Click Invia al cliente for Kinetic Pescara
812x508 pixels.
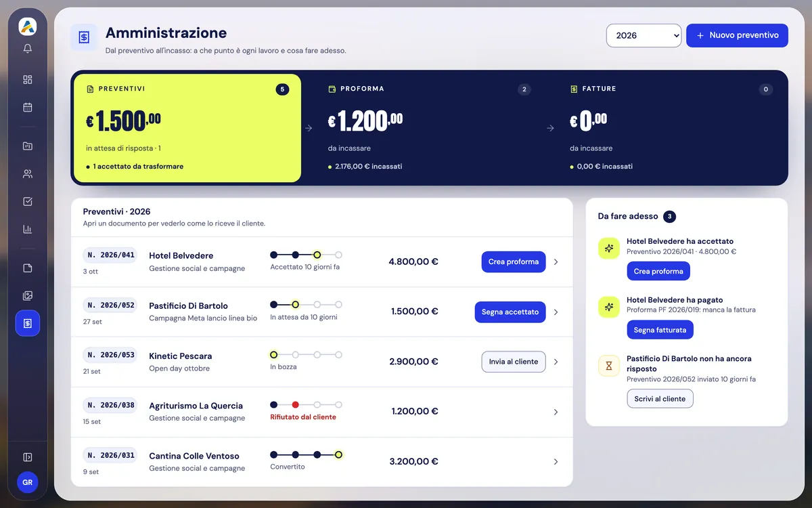(x=514, y=362)
